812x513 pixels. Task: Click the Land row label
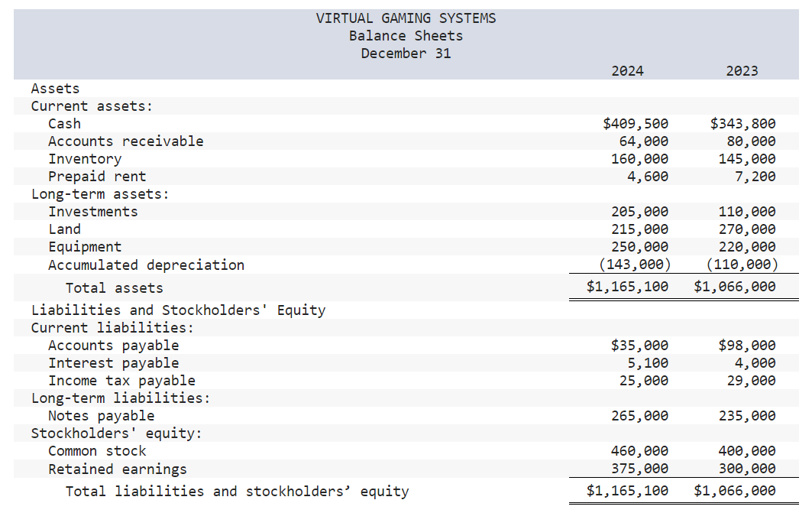(x=65, y=229)
